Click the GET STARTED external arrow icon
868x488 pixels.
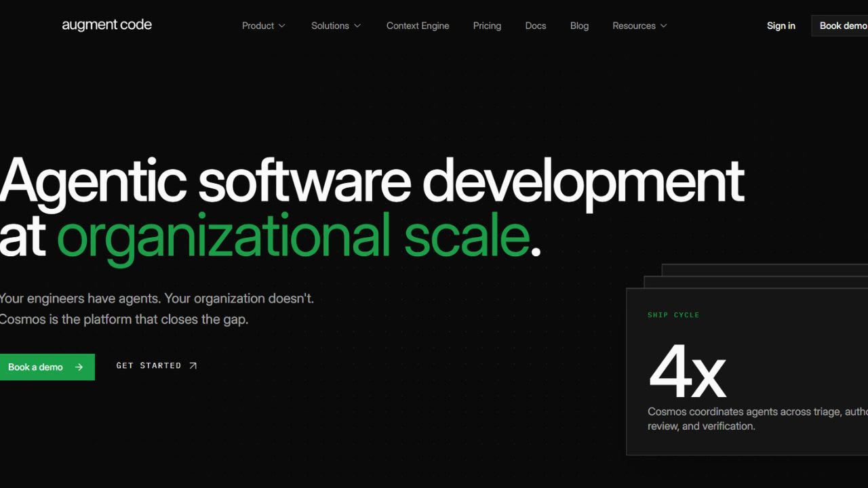(193, 366)
